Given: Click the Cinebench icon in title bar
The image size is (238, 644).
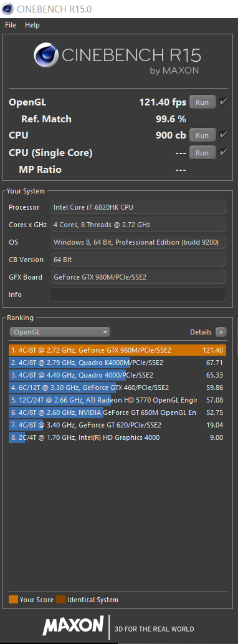Looking at the screenshot, I should pos(7,9).
